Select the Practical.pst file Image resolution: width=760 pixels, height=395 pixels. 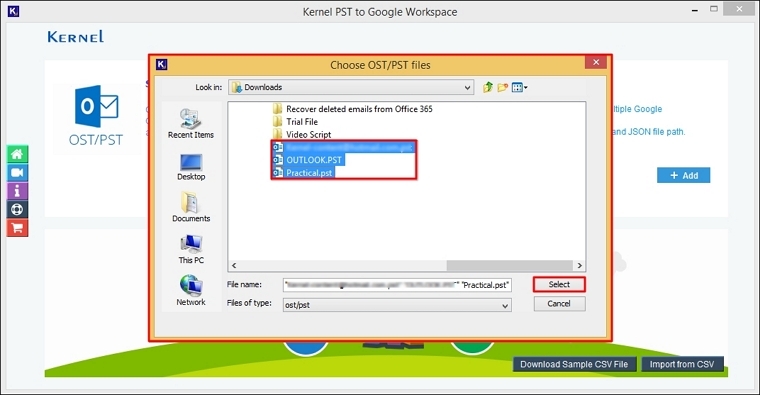[x=303, y=173]
